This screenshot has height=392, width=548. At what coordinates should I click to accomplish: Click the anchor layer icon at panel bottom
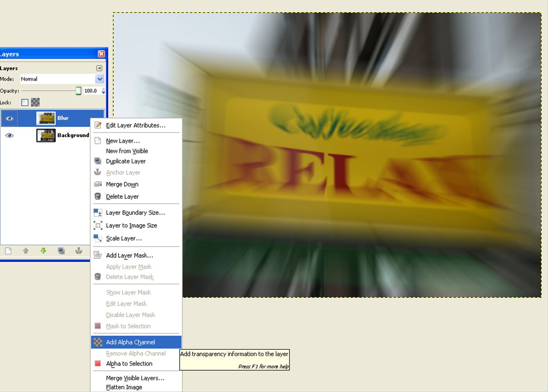click(x=78, y=251)
